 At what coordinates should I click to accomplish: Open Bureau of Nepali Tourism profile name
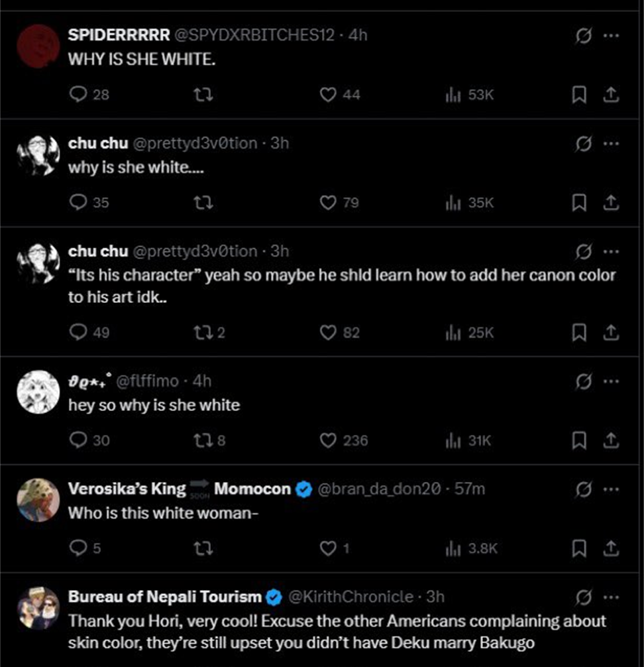coord(165,597)
